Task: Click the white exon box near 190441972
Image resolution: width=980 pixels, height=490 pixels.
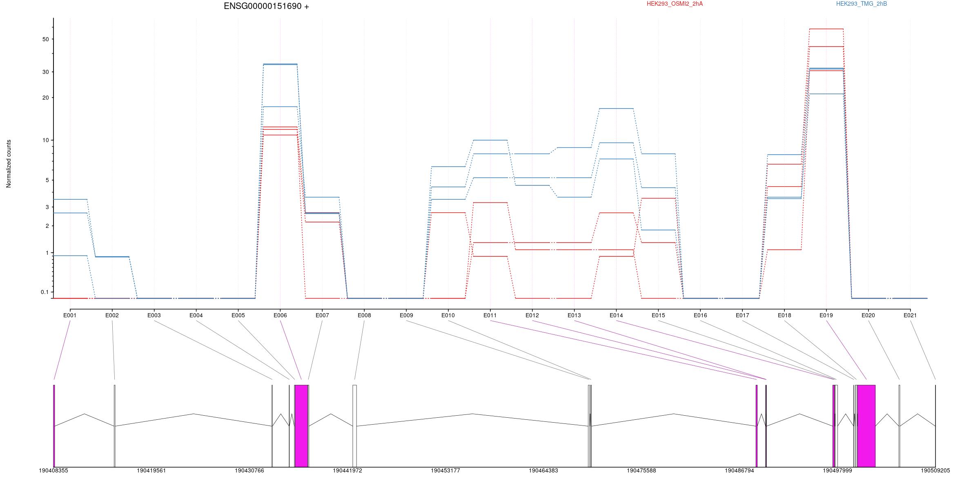Action: click(x=354, y=426)
